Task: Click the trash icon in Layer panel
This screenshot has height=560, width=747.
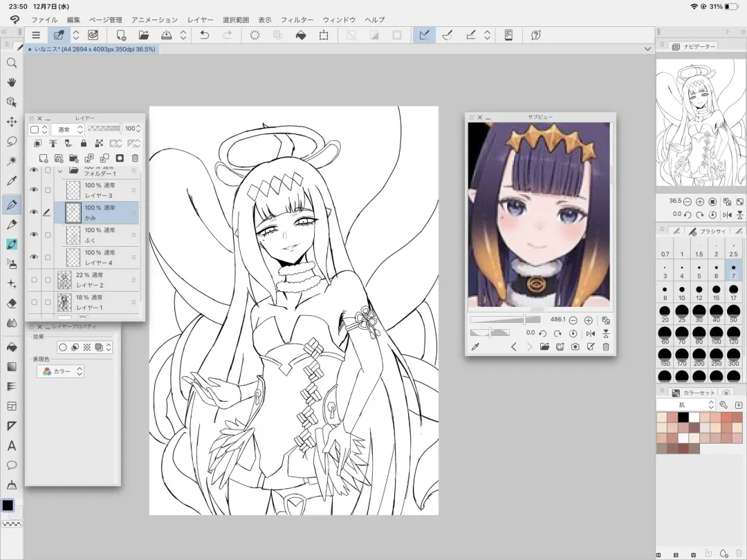Action: 135,158
